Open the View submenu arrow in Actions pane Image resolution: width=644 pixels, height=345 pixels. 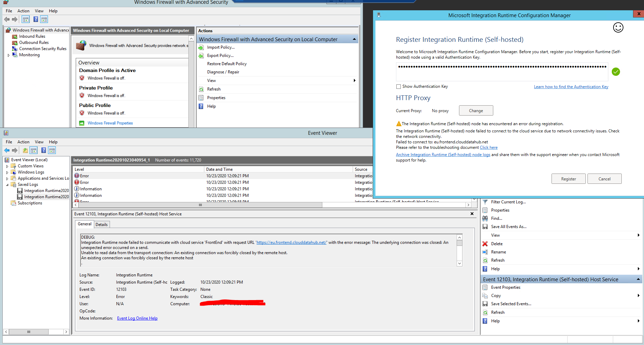639,235
